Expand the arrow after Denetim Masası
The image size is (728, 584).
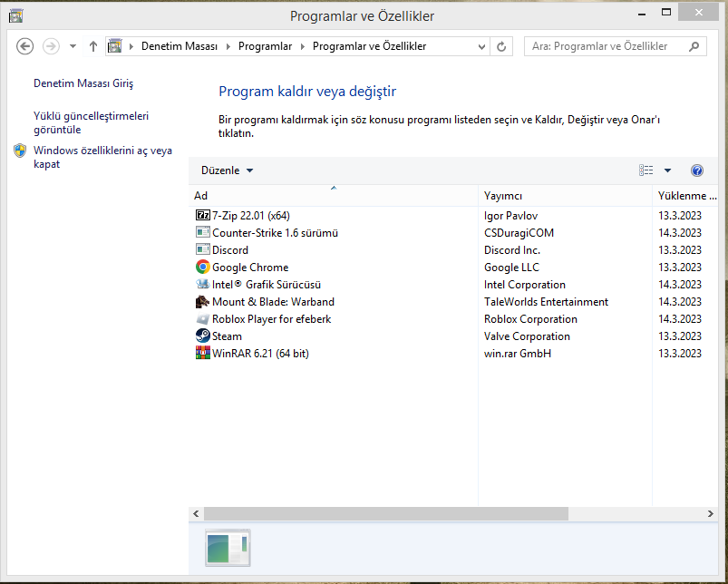228,46
